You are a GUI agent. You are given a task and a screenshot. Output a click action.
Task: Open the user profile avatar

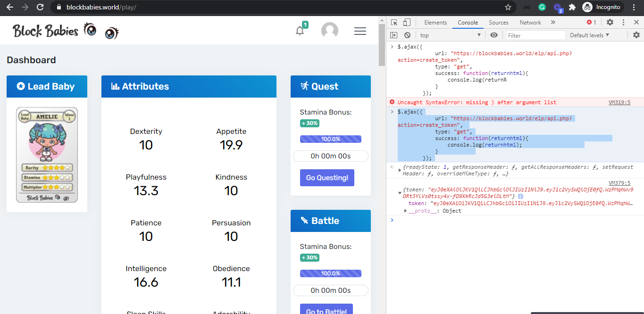pyautogui.click(x=329, y=31)
